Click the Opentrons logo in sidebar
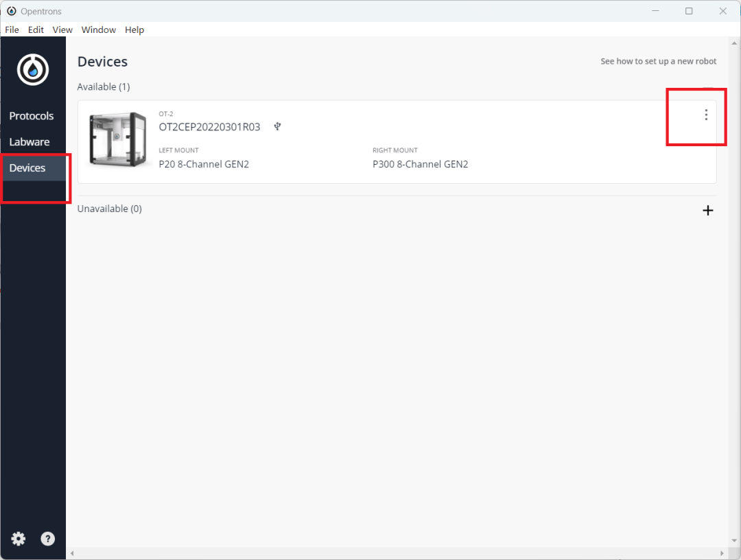This screenshot has width=741, height=560. point(33,70)
